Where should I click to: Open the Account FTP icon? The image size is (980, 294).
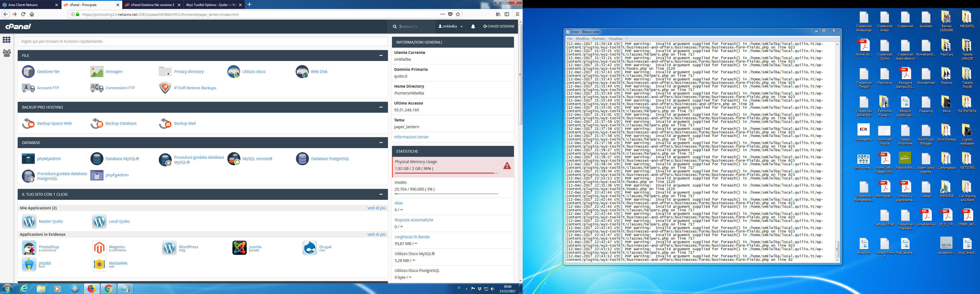tap(29, 88)
